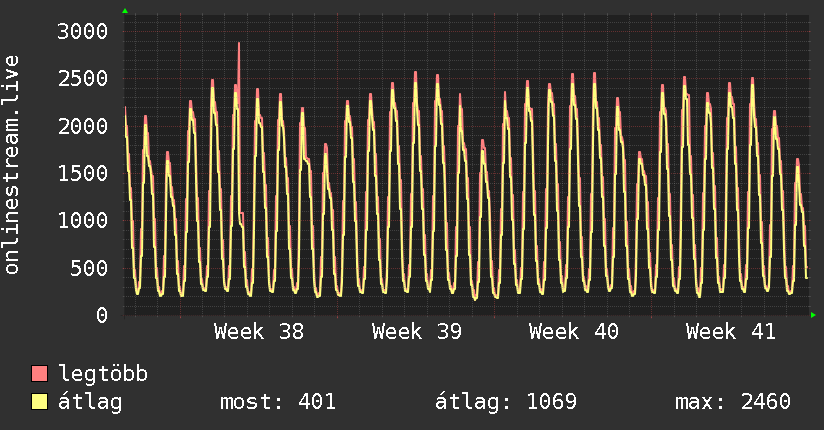Click the 0 y-axis tick label
824x430 pixels.
[x=102, y=315]
